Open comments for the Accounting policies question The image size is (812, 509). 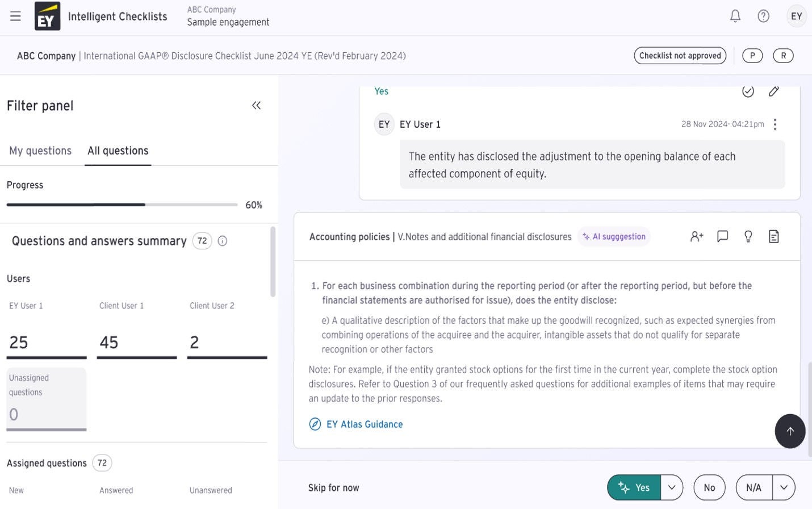(722, 236)
